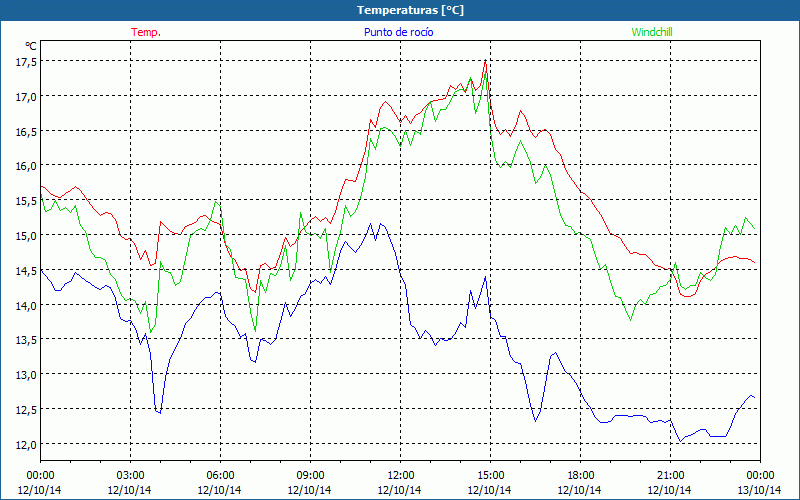Click the 13,0 y-axis value

coord(26,374)
